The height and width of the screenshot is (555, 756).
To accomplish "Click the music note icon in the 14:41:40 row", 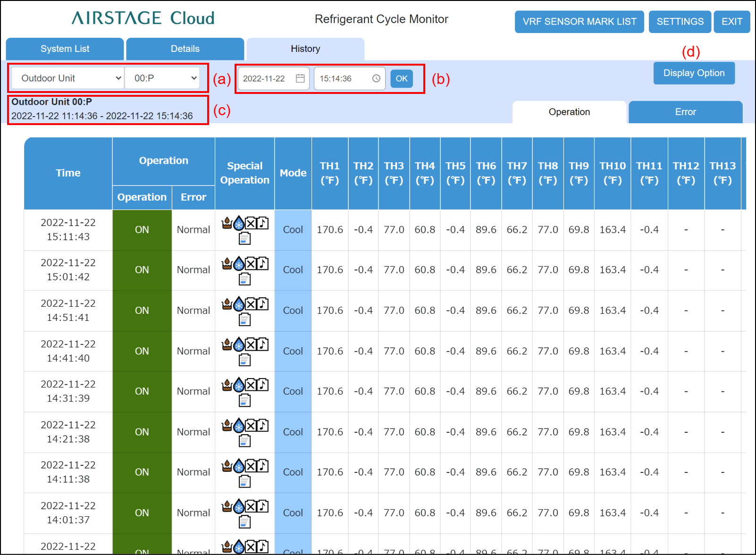I will (263, 345).
